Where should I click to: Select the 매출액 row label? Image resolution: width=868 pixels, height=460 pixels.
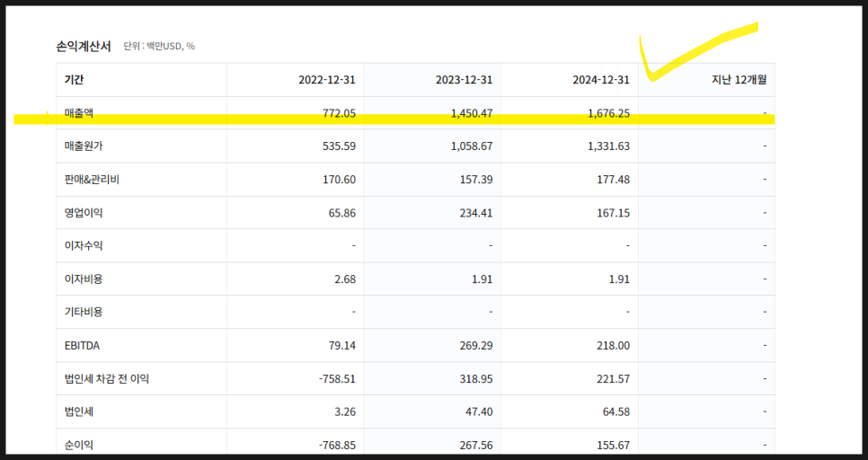79,113
